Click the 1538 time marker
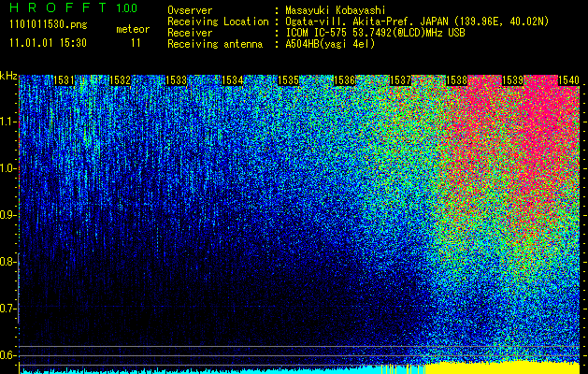This screenshot has height=374, width=588. click(456, 80)
